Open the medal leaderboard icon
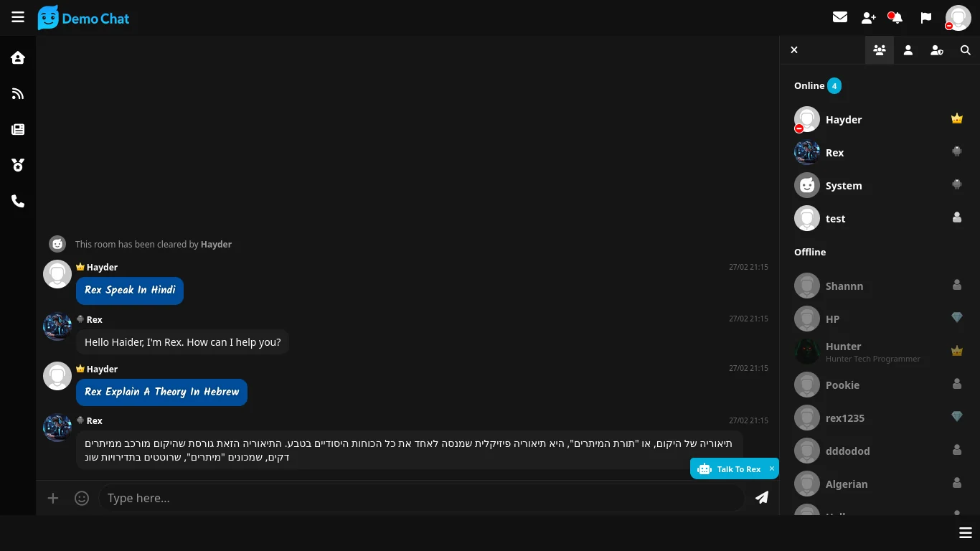Image resolution: width=980 pixels, height=551 pixels. click(18, 166)
